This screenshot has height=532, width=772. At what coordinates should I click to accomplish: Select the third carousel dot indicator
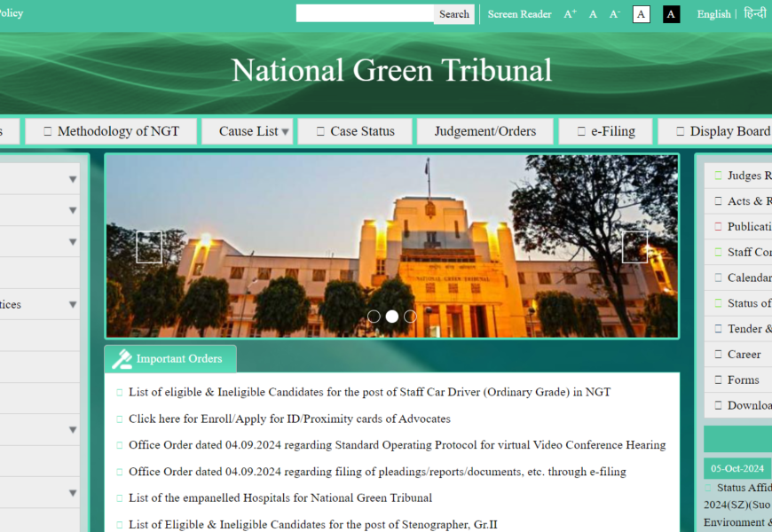[410, 317]
